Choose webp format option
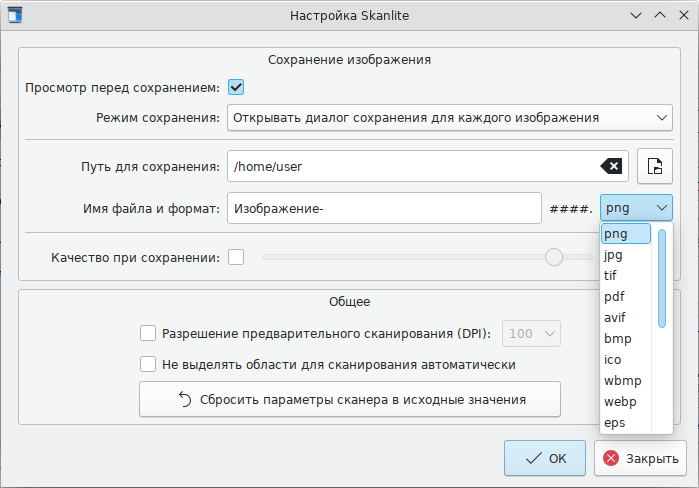Viewport: 699px width, 488px height. (625, 402)
